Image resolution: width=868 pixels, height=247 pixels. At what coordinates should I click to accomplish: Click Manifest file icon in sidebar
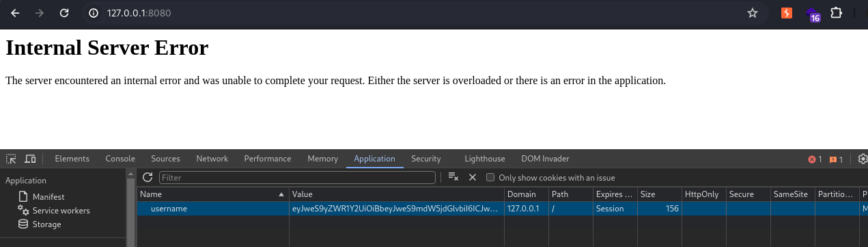click(23, 196)
